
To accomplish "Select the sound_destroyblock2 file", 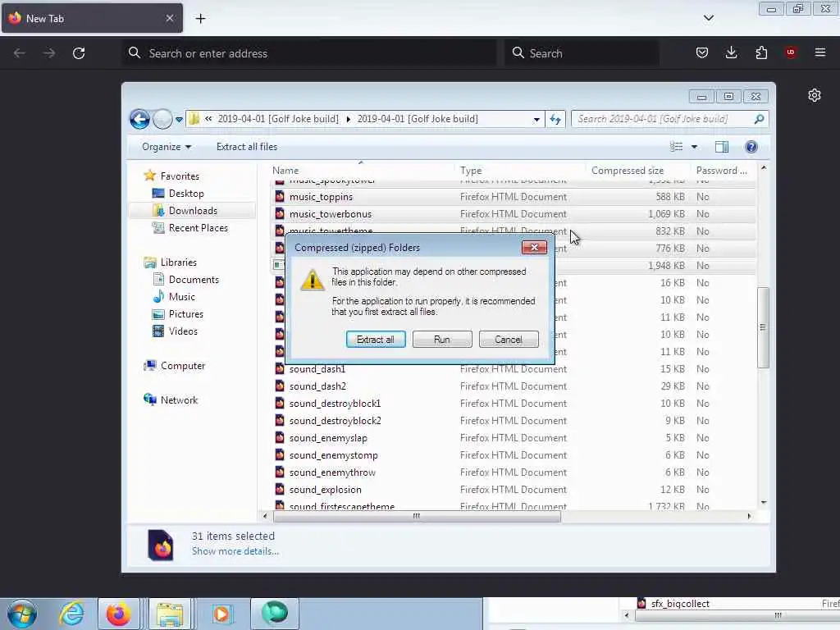I will (x=336, y=421).
